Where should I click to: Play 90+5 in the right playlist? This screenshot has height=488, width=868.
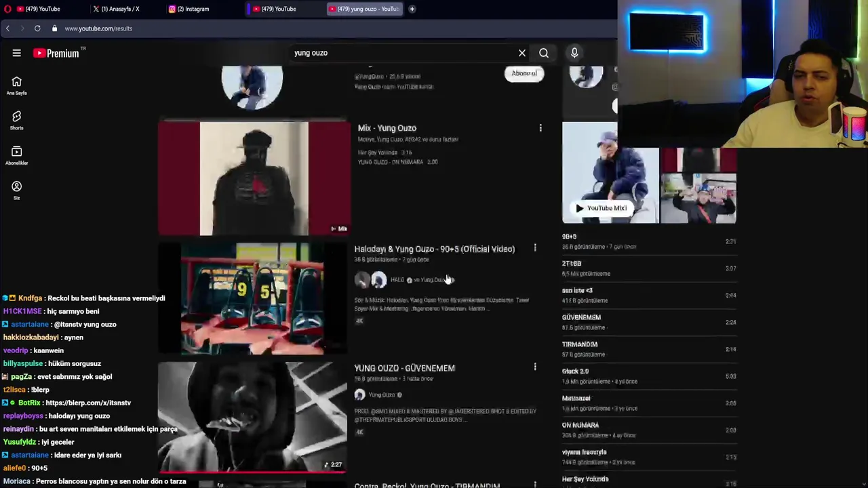click(x=649, y=241)
